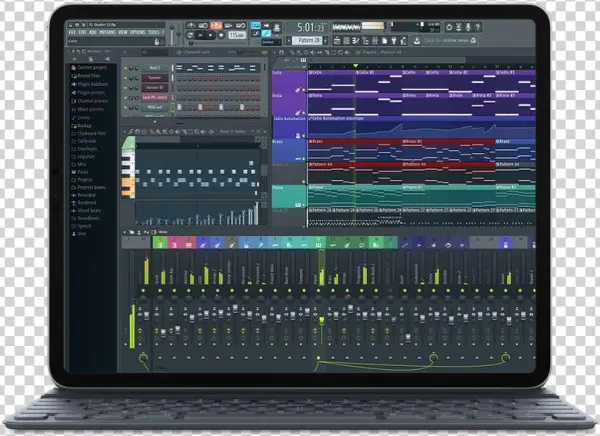Click the 115 tempo display
Image resolution: width=600 pixels, height=436 pixels.
click(x=236, y=35)
